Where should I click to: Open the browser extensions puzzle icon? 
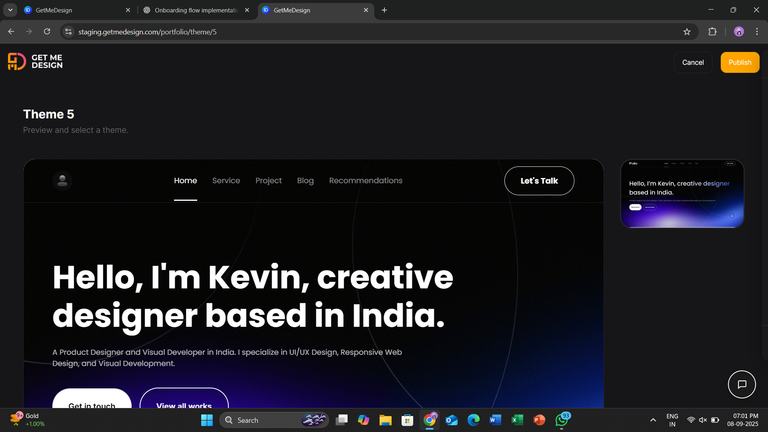point(712,32)
